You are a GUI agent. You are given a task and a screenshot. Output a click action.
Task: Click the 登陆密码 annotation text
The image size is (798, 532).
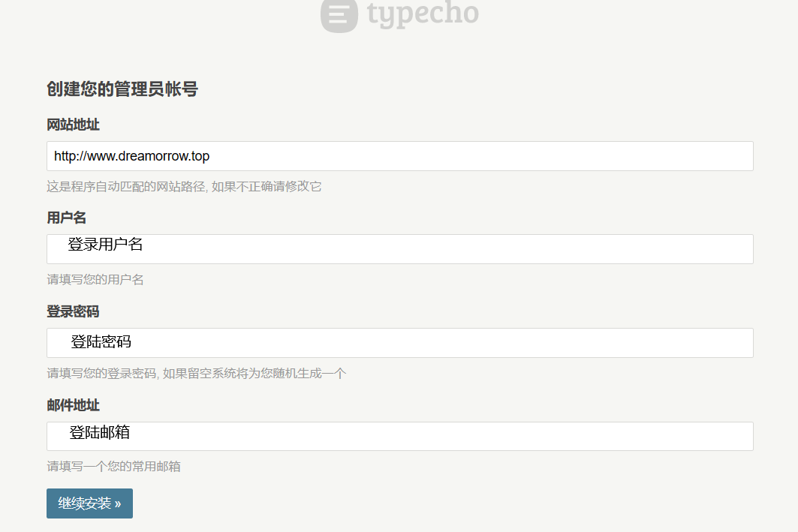[x=101, y=342]
